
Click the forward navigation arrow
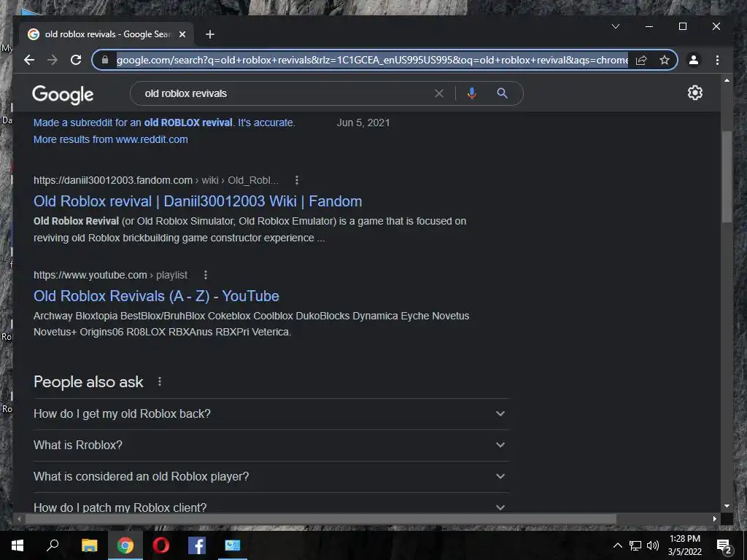[53, 60]
